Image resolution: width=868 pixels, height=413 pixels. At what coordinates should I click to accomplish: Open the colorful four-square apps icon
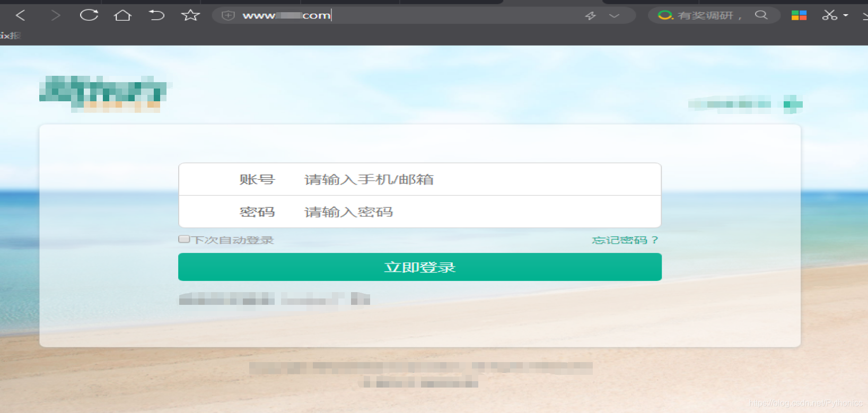pos(799,15)
